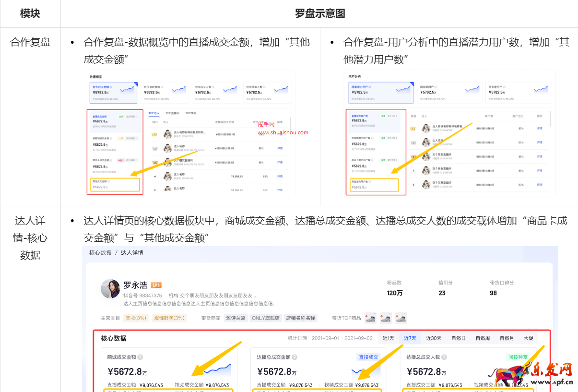Select the 自然周 date range tab
The width and height of the screenshot is (578, 392).
[x=483, y=338]
